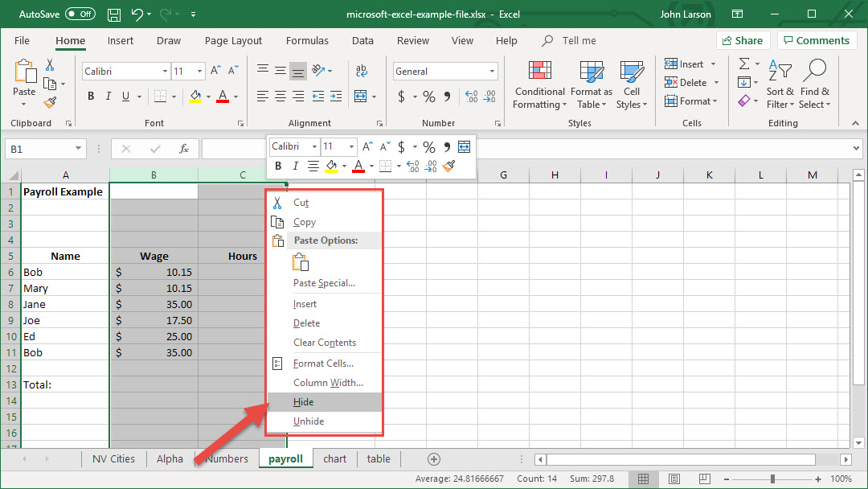
Task: Click the Cut scissors icon in ribbon
Action: click(x=50, y=65)
